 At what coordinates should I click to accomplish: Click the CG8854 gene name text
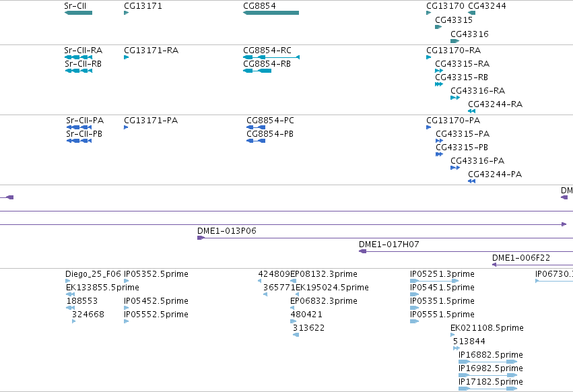(x=259, y=6)
